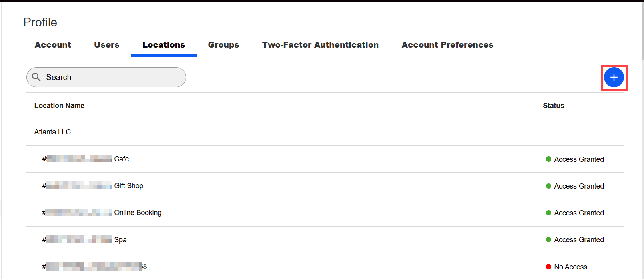
Task: Open the Account Preferences tab
Action: click(x=447, y=45)
